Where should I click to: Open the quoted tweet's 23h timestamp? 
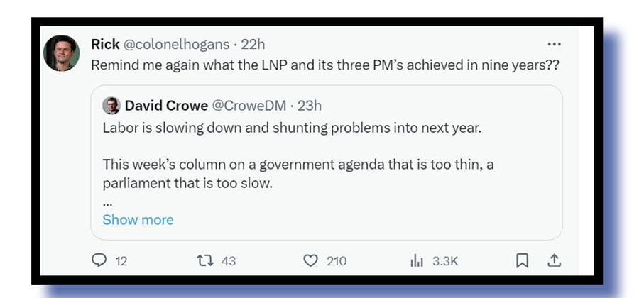(x=310, y=106)
